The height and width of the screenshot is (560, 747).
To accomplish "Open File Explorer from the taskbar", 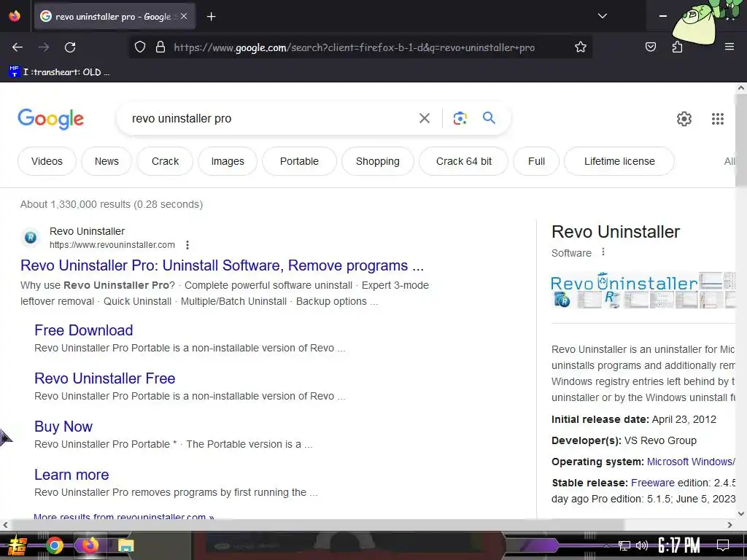I will coord(125,545).
